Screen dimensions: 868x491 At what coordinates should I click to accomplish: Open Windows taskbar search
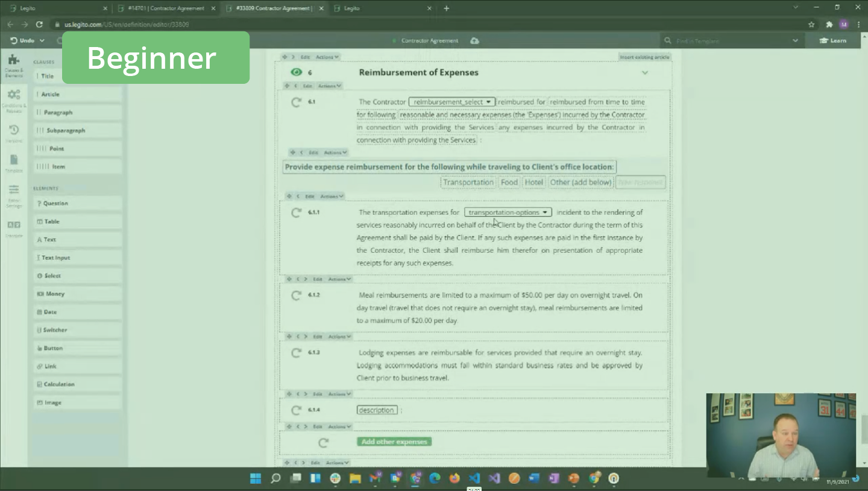[x=275, y=478]
